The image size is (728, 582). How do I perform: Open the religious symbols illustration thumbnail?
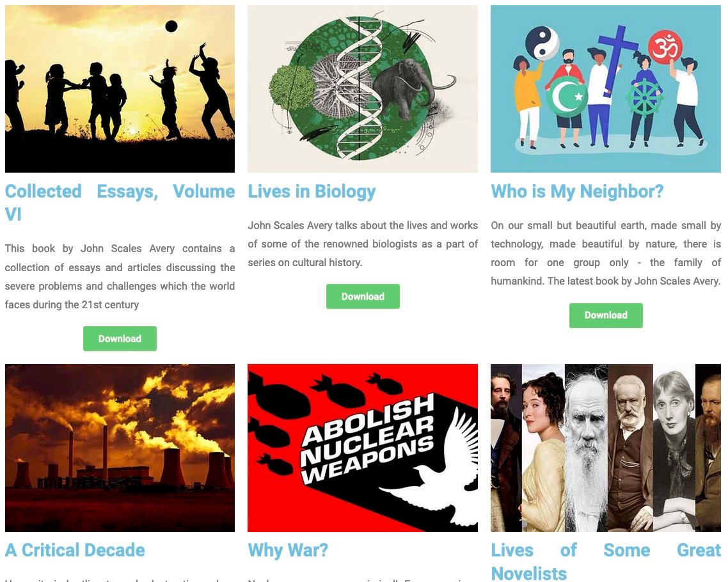pos(606,89)
